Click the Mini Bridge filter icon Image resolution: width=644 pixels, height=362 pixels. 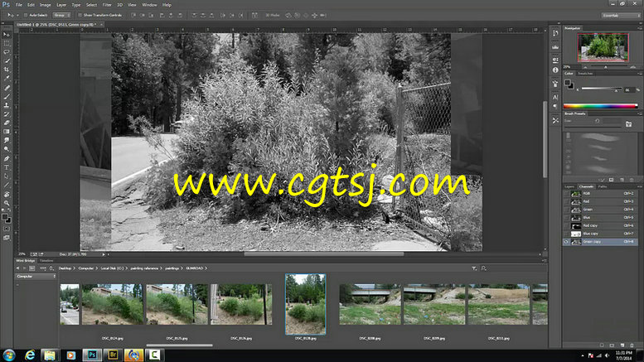pyautogui.click(x=474, y=268)
